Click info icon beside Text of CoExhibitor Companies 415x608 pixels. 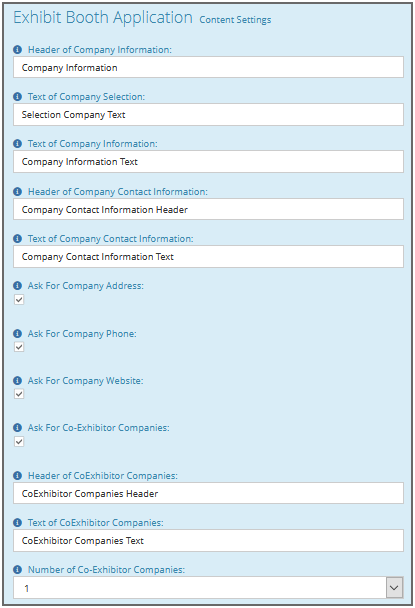point(17,523)
